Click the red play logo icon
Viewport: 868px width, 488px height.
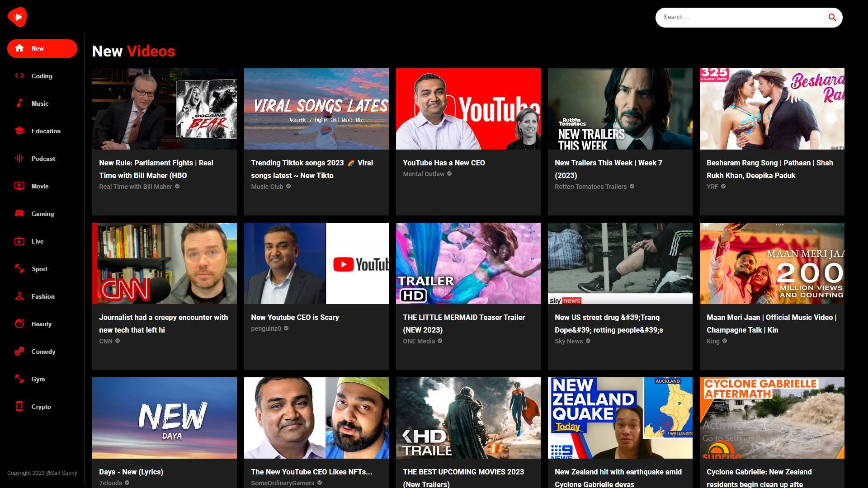(17, 17)
